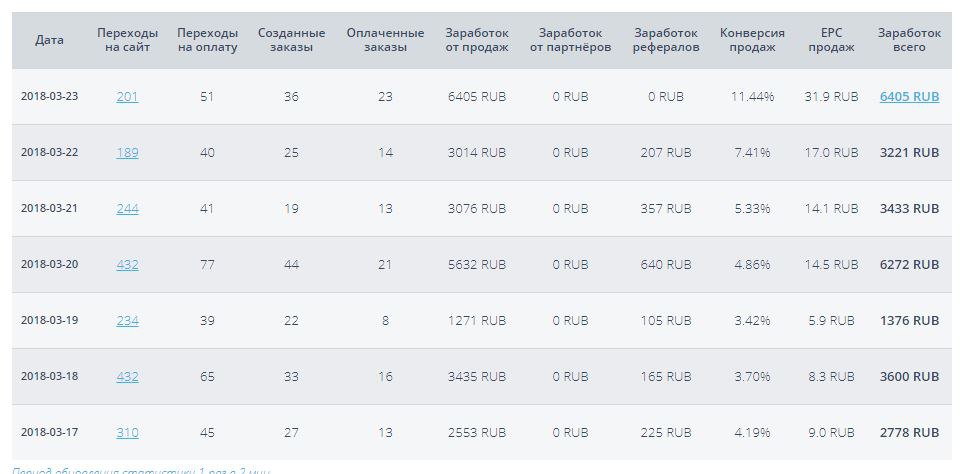Click the Конверсия продаж column header

point(752,40)
